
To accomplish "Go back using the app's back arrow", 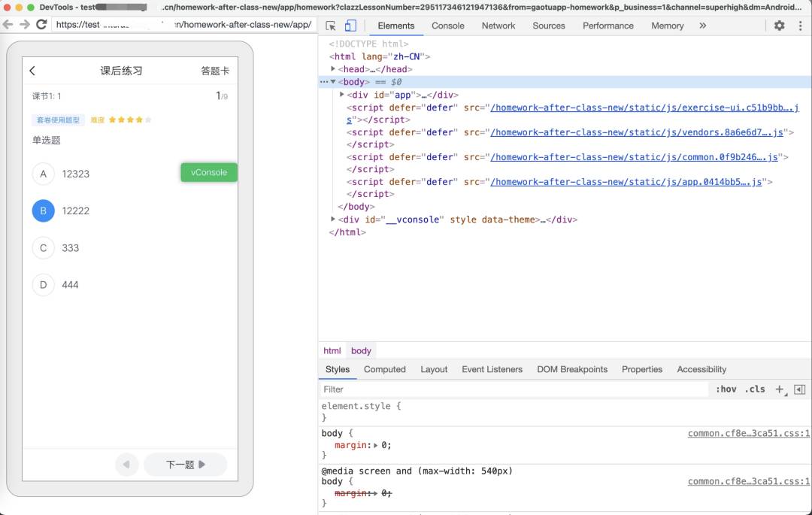I will [32, 71].
